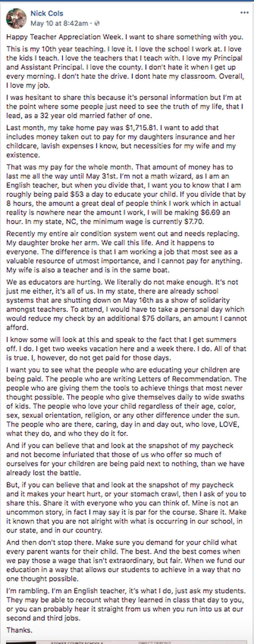Click the globe privacy icon
Image resolution: width=254 pixels, height=644 pixels.
click(97, 24)
